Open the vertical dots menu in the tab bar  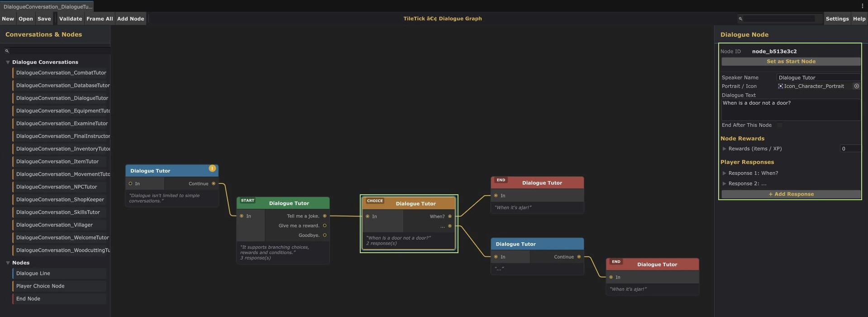pyautogui.click(x=863, y=6)
